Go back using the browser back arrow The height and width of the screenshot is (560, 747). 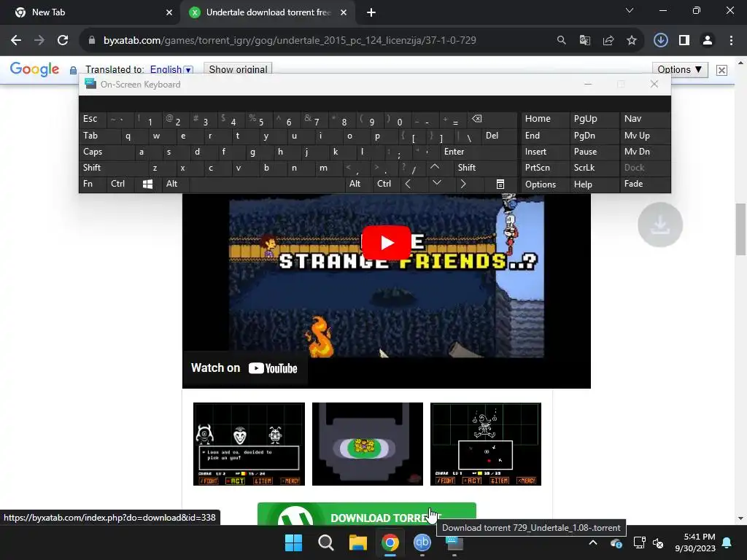pyautogui.click(x=16, y=41)
